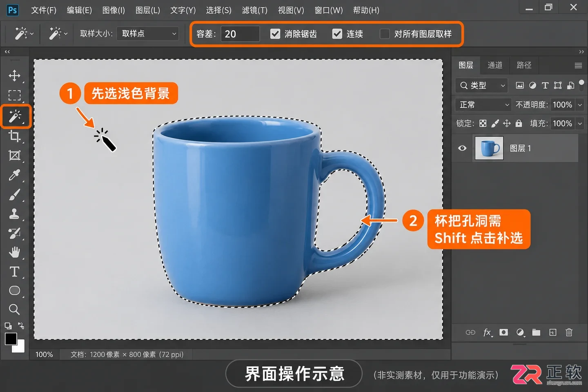Select the Crop tool
Viewport: 588px width, 392px height.
pyautogui.click(x=14, y=136)
